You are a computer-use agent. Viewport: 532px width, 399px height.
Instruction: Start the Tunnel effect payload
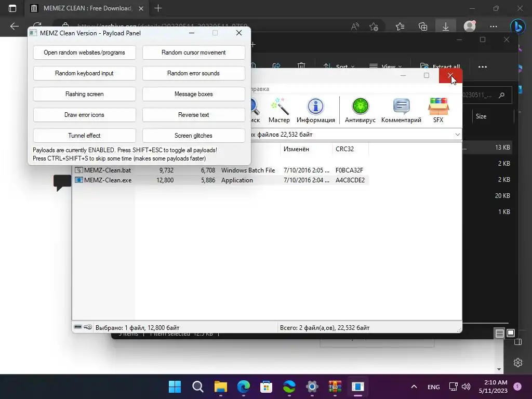pos(85,136)
